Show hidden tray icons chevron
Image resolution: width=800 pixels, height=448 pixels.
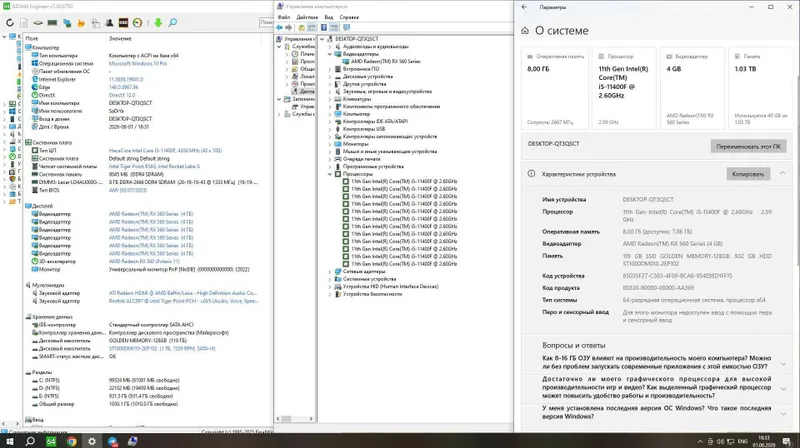tap(700, 441)
